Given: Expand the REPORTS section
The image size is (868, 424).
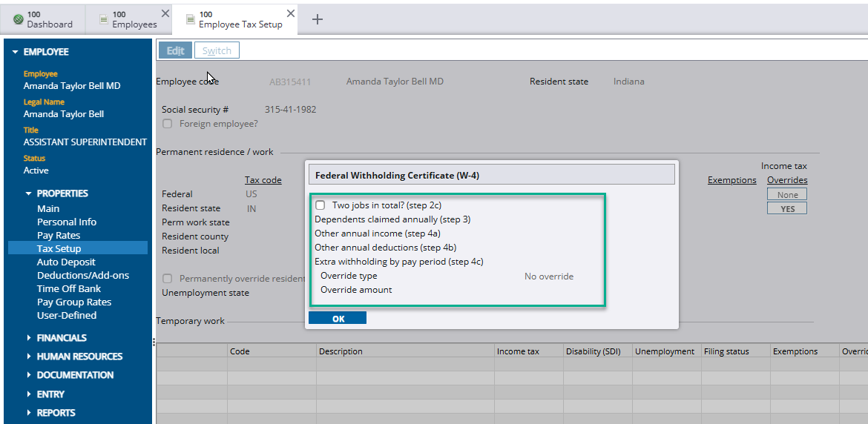Looking at the screenshot, I should point(29,413).
